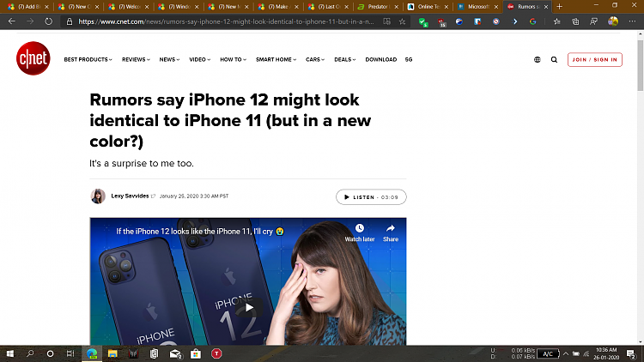
Task: Open Microsoft Store from taskbar
Action: click(196, 353)
